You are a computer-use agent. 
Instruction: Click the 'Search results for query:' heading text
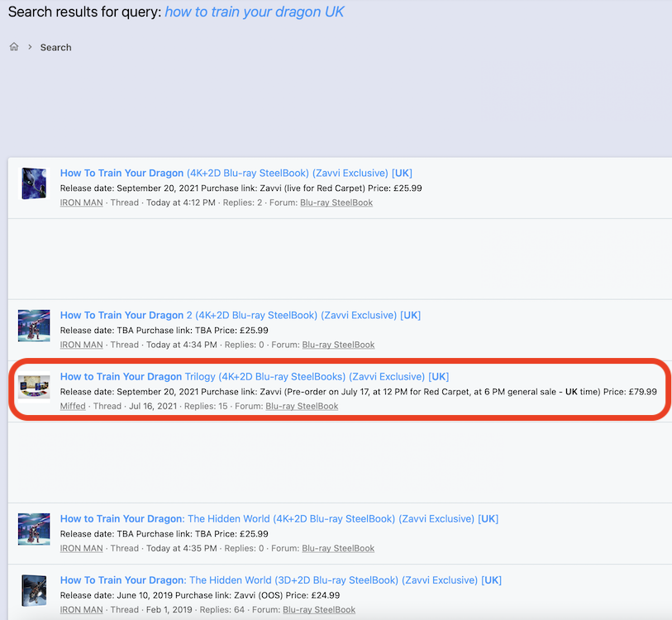pyautogui.click(x=85, y=12)
